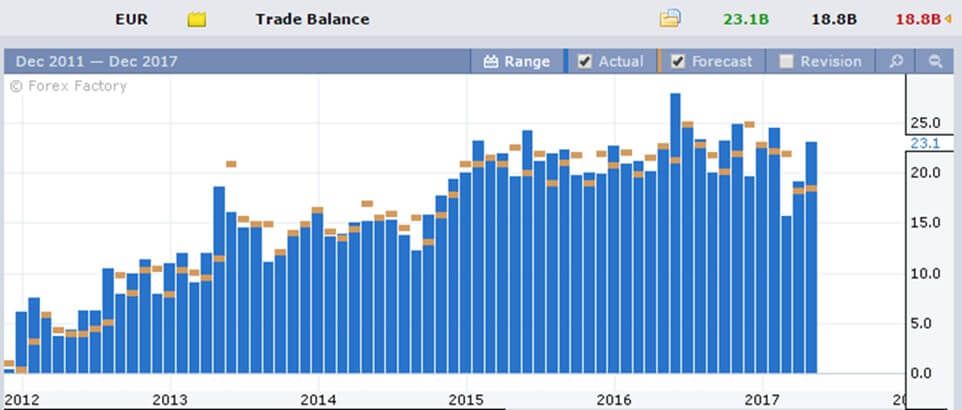
Task: Zoom in on the chart
Action: (x=897, y=62)
